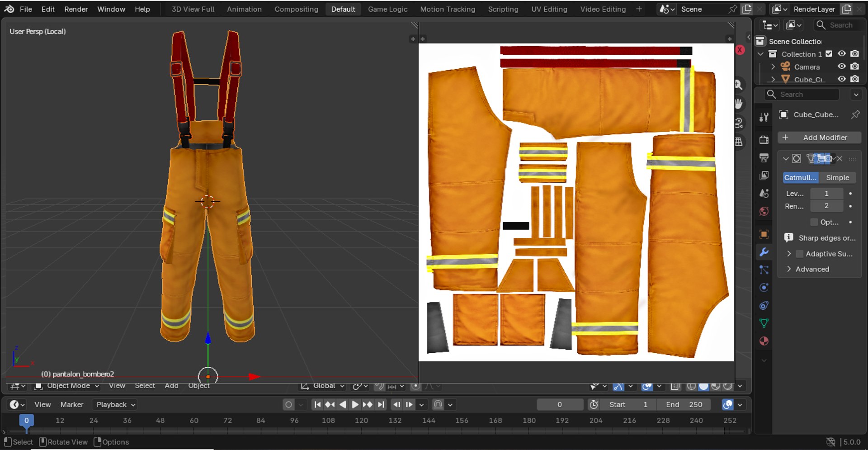This screenshot has width=868, height=450.
Task: Open the Render properties tab icon
Action: point(764,140)
